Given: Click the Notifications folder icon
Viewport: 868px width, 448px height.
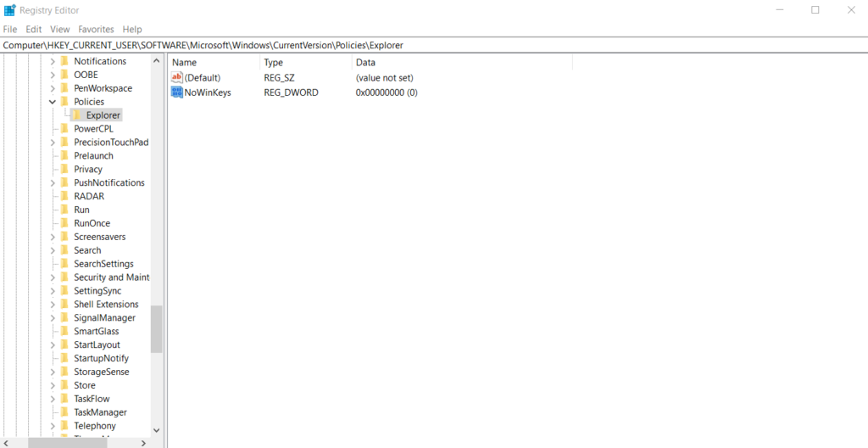Looking at the screenshot, I should [x=64, y=61].
